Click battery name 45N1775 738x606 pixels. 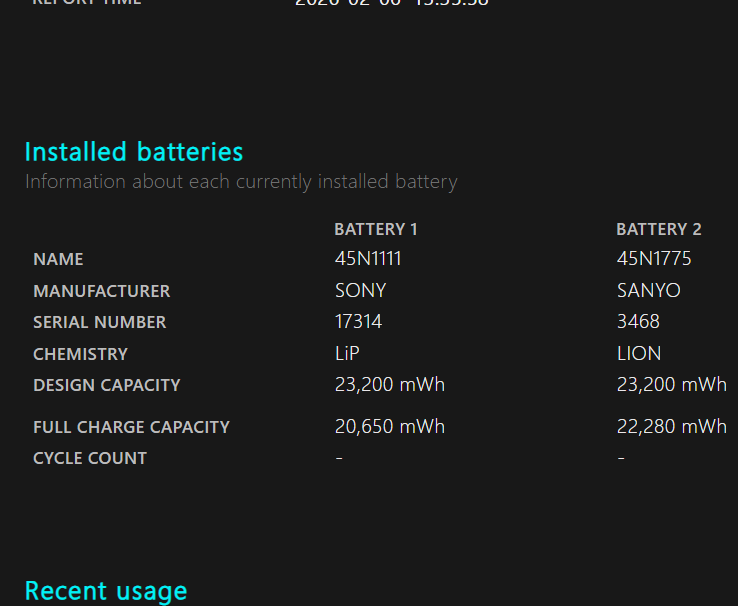point(654,259)
